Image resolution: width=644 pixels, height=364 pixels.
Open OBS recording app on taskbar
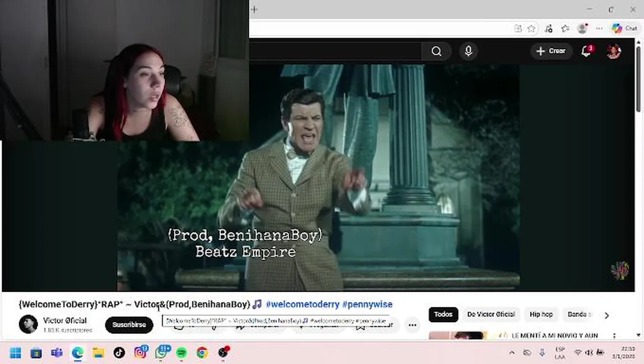[x=223, y=353]
